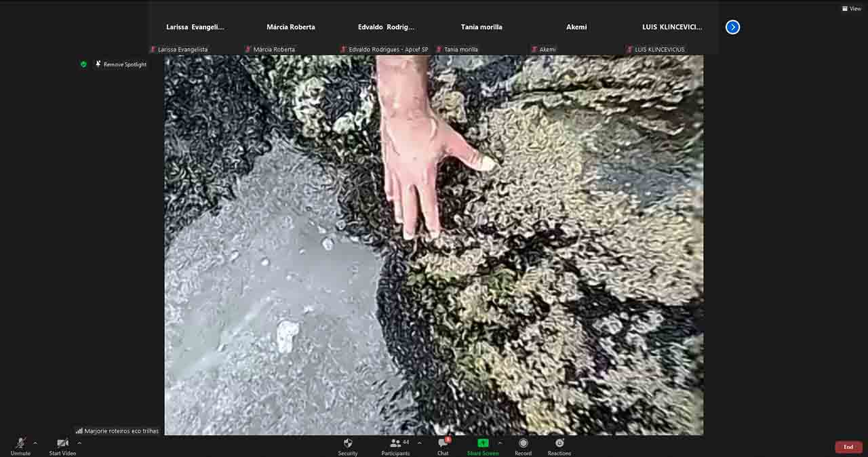
Task: Show next page of participant thumbnails
Action: point(732,27)
